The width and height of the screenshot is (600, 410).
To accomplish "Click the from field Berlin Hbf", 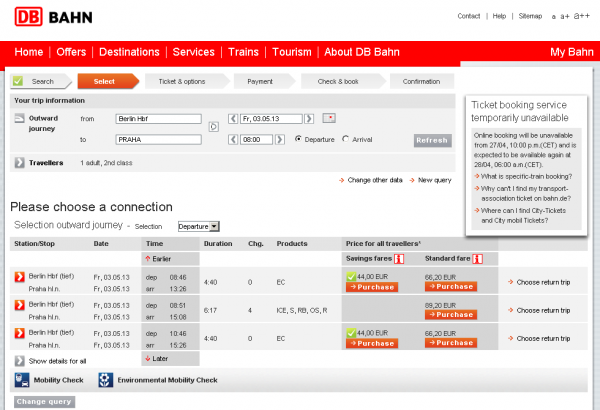I will point(158,119).
